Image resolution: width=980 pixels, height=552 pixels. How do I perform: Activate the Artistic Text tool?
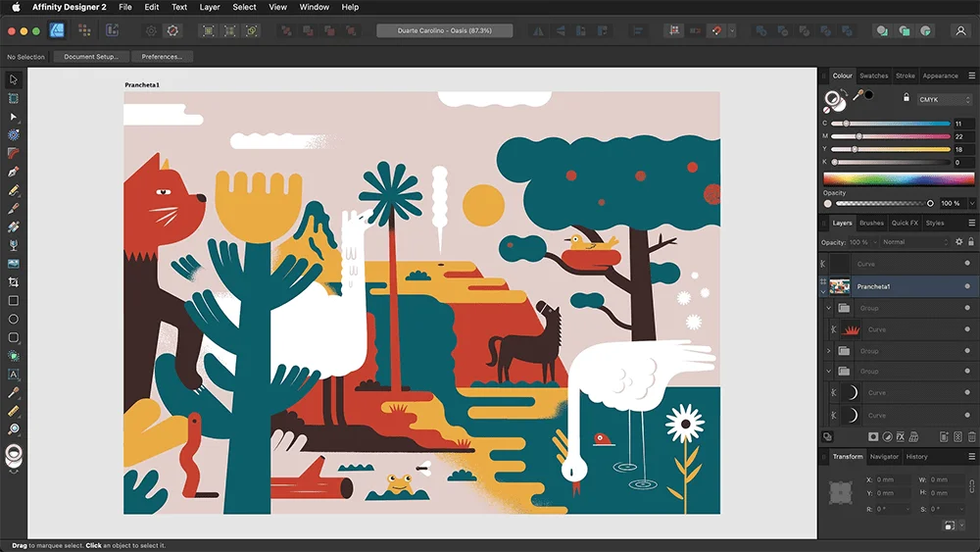(14, 374)
